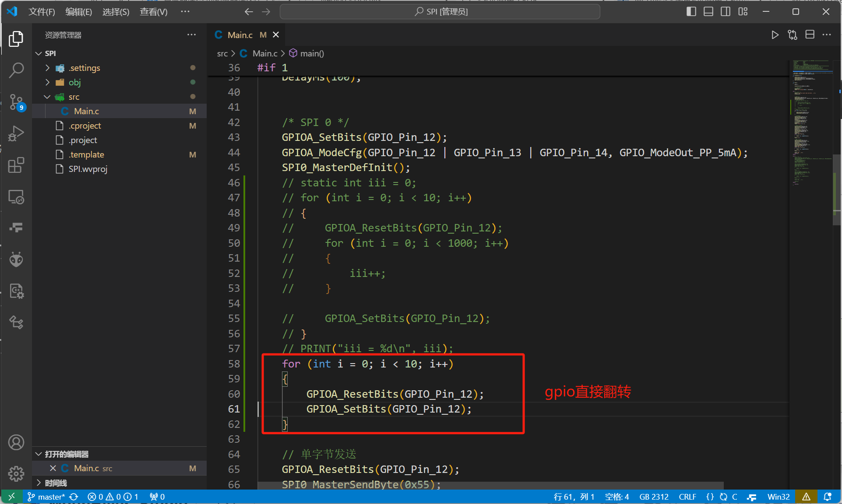Go back with the navigation arrow
842x504 pixels.
coord(249,12)
